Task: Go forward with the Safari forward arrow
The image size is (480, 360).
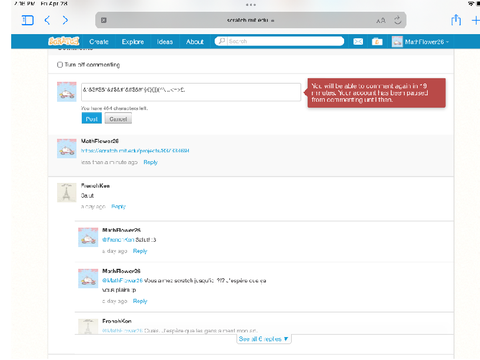Action: coord(65,20)
